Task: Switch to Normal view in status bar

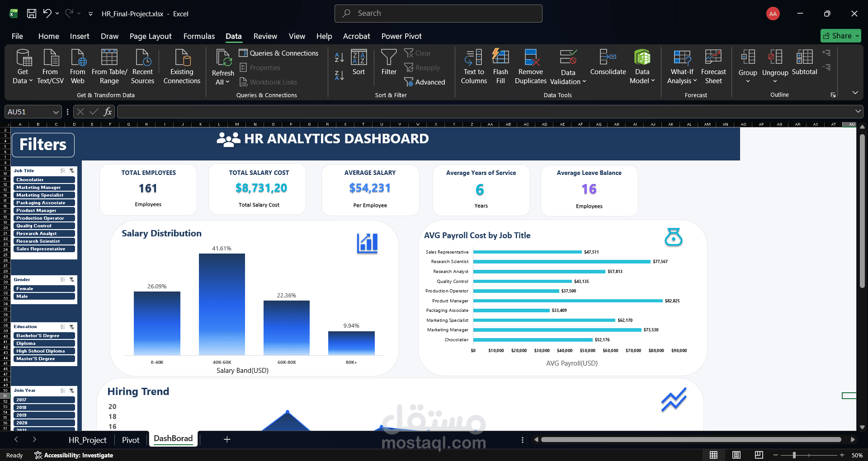Action: point(713,455)
